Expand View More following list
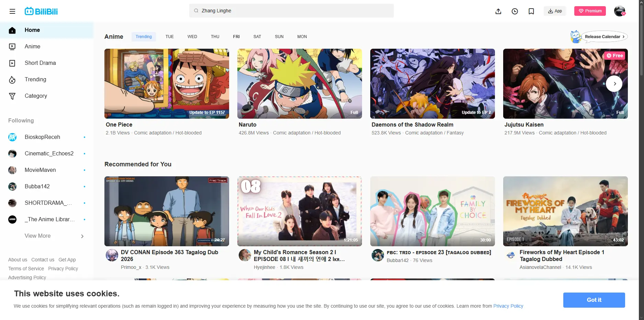This screenshot has width=644, height=320. (x=46, y=236)
